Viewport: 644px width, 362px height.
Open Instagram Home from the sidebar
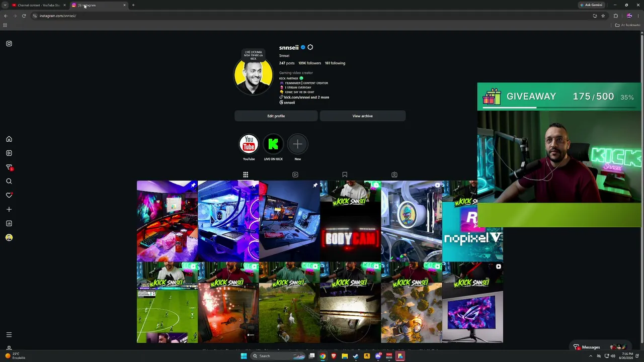(x=9, y=139)
